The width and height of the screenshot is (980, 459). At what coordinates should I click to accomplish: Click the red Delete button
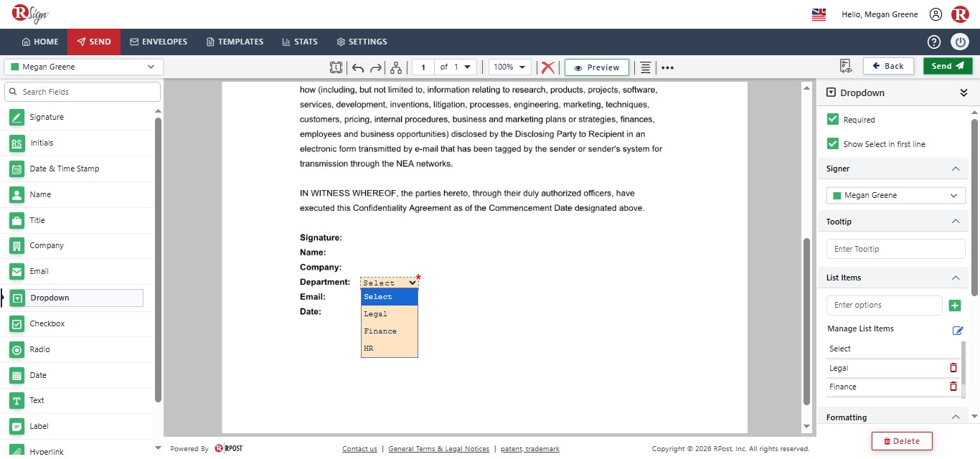click(901, 441)
